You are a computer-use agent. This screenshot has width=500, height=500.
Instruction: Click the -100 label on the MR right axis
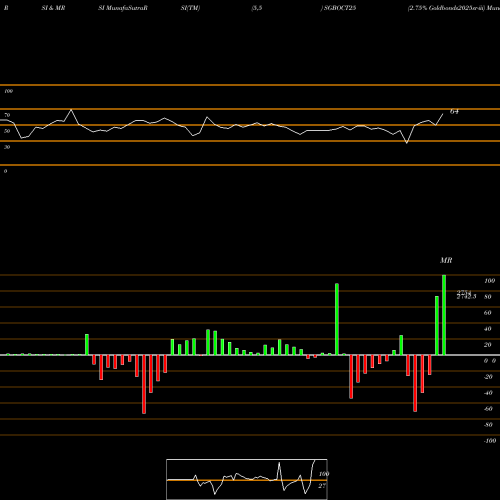click(490, 441)
